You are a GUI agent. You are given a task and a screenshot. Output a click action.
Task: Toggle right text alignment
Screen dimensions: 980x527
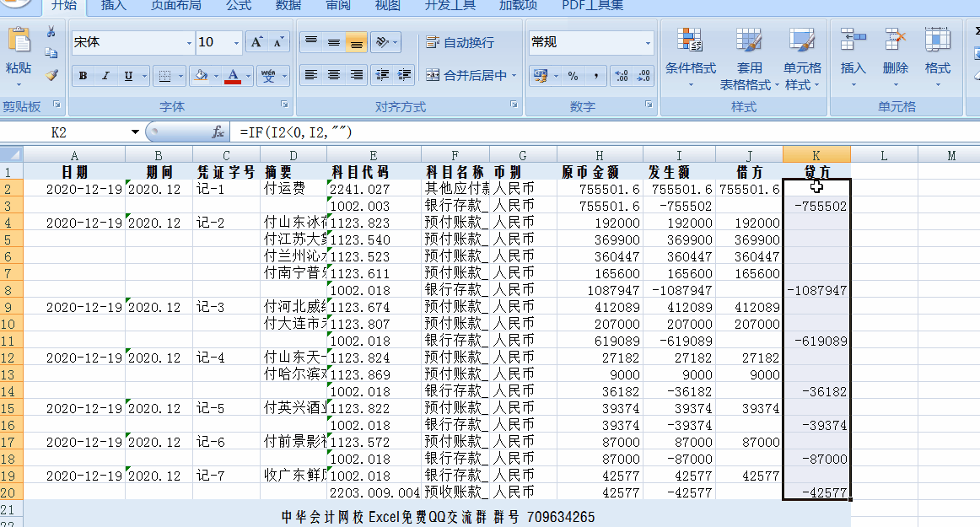tap(356, 75)
